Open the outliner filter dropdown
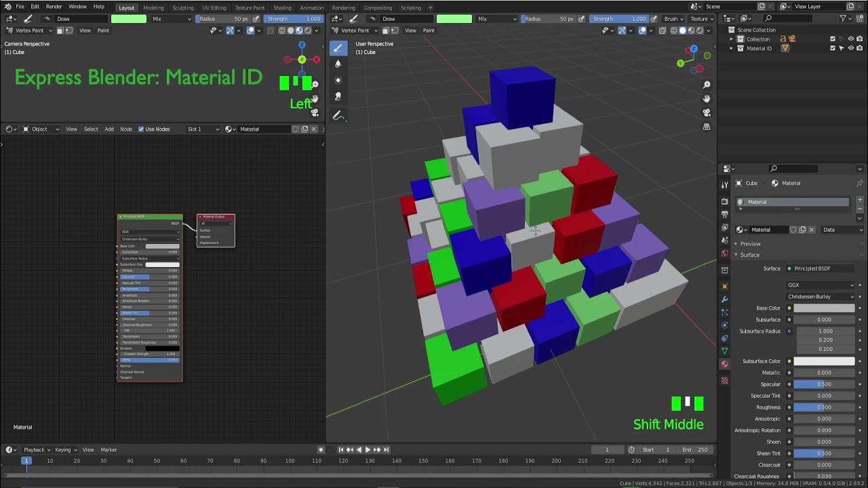 point(846,18)
